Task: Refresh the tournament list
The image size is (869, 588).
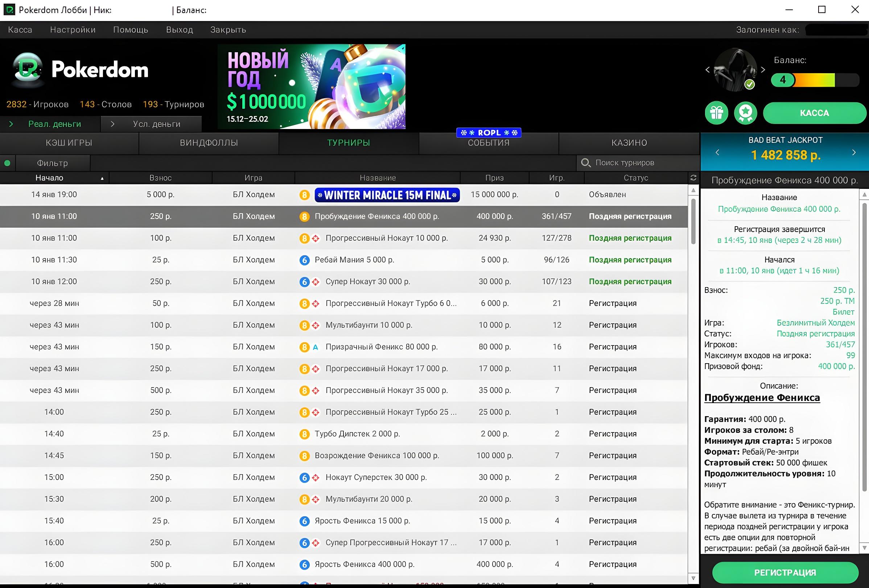Action: tap(693, 178)
